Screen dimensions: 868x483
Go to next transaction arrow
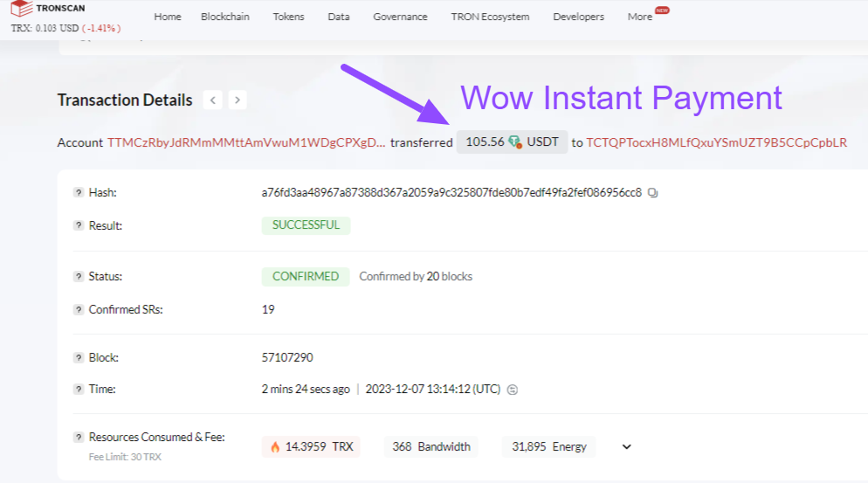pos(238,100)
